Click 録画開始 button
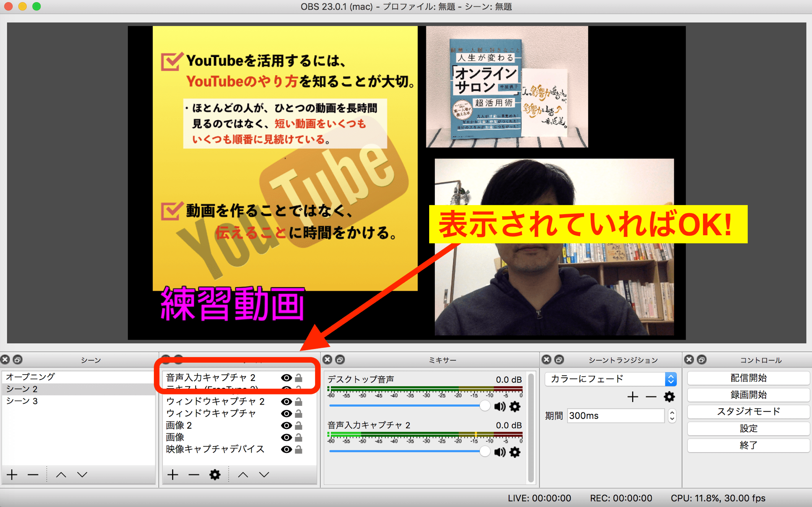Viewport: 812px width, 507px height. 748,394
